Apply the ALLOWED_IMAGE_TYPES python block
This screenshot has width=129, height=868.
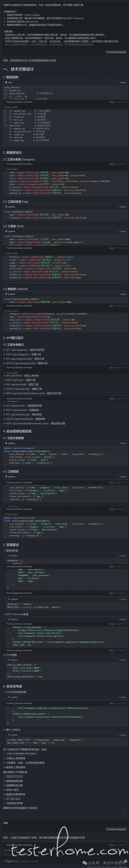click(122, 735)
